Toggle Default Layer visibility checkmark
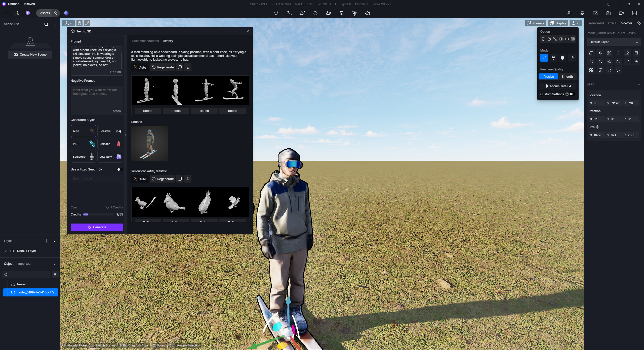This screenshot has width=644, height=350. coord(6,251)
